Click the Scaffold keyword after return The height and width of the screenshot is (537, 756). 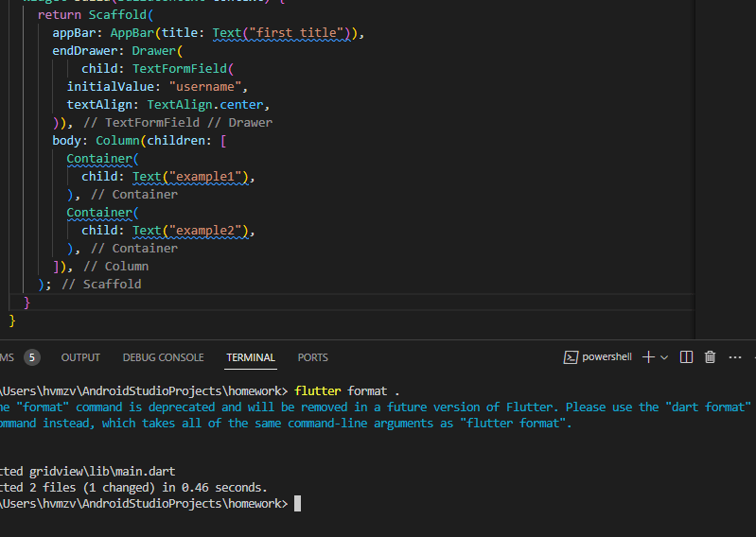pyautogui.click(x=117, y=15)
